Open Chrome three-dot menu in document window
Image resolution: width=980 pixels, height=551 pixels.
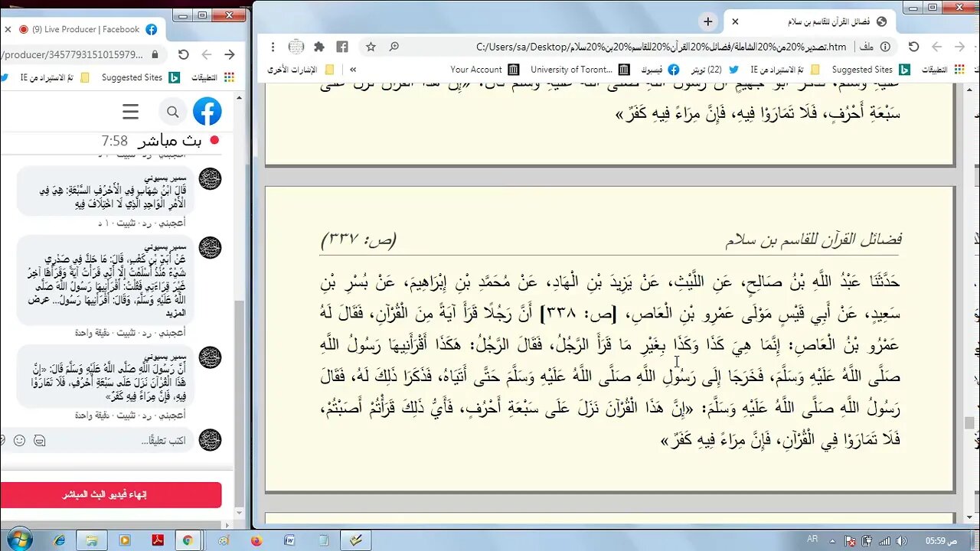[x=273, y=47]
